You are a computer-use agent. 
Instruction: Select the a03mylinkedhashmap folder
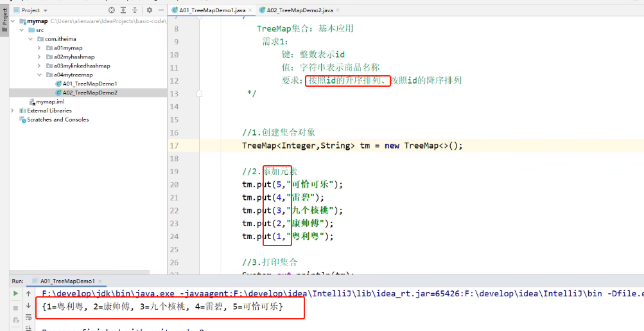click(78, 66)
